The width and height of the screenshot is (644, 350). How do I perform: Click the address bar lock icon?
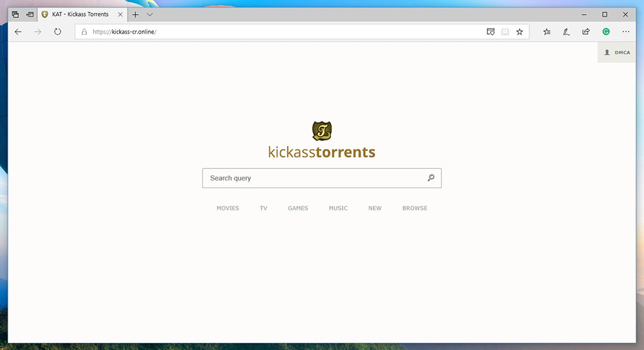[x=84, y=32]
